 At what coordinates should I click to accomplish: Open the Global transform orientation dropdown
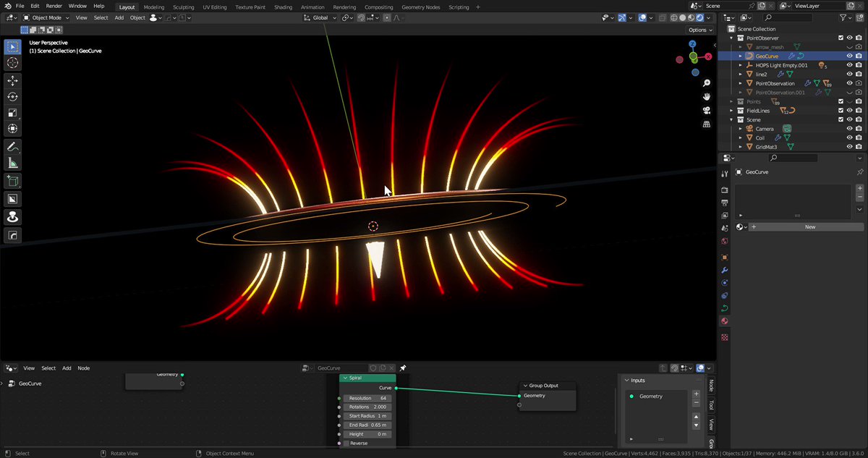point(319,17)
